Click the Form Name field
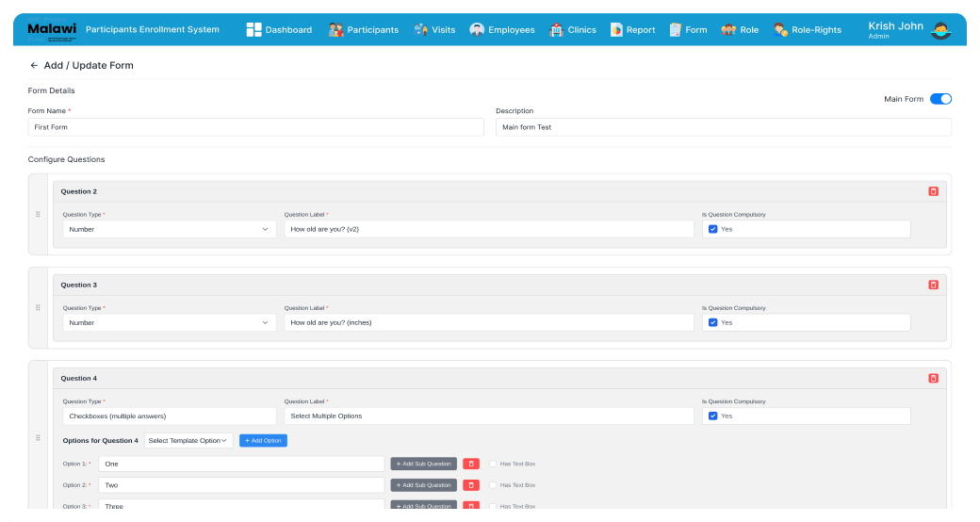This screenshot has height=522, width=980. tap(255, 127)
